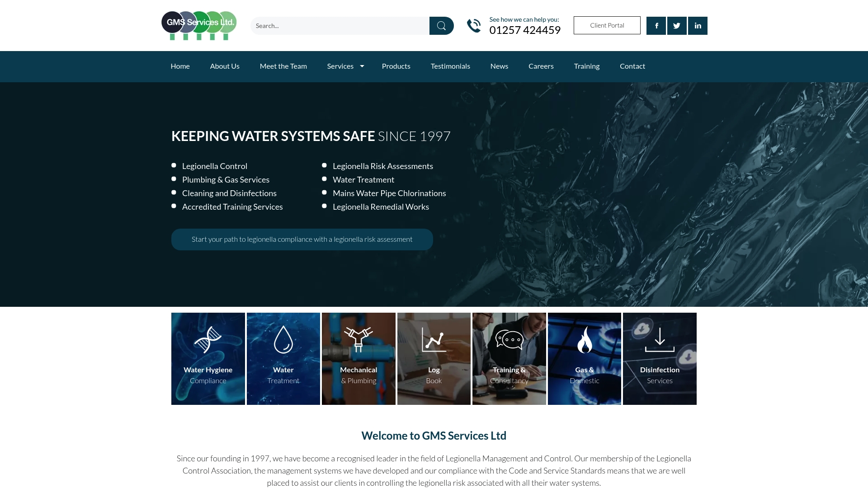868x488 pixels.
Task: Open Disinfection Services tile label
Action: (660, 375)
